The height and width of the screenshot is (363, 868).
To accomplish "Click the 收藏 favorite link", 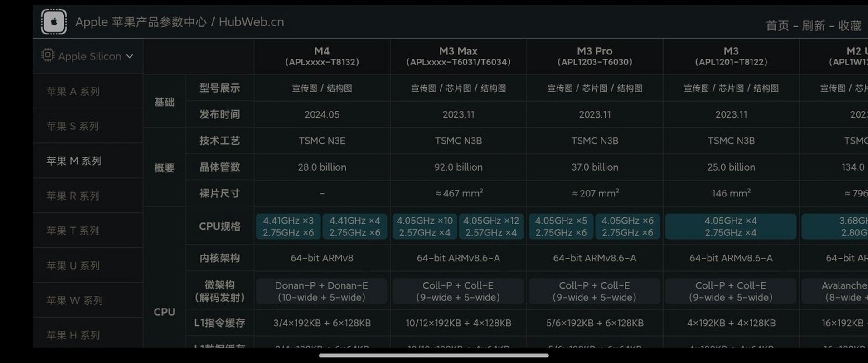I will point(849,26).
